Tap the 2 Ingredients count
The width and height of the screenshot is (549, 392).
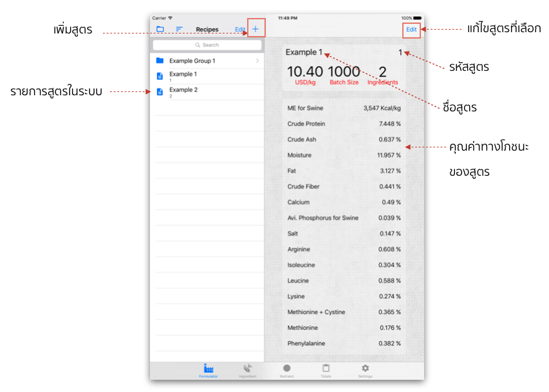click(382, 75)
